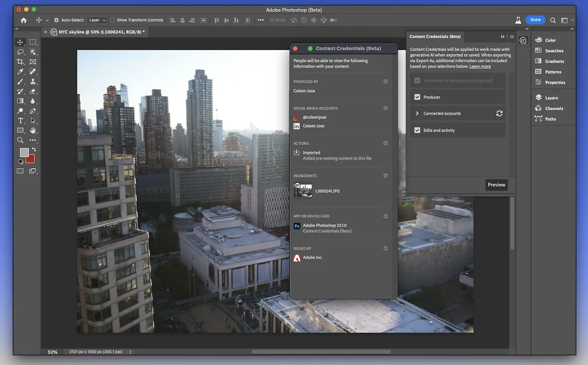Image resolution: width=588 pixels, height=365 pixels.
Task: Click the Preview button
Action: click(x=497, y=185)
